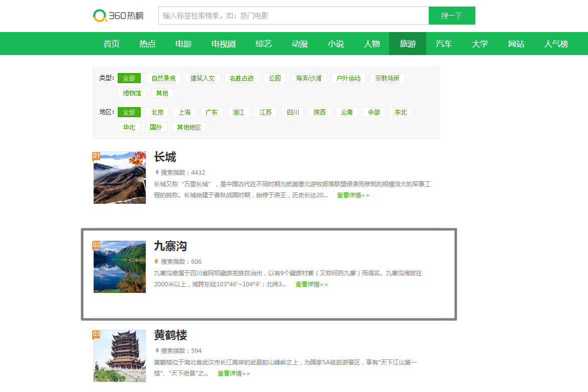Filter type by 公园
588x392 pixels.
coord(274,78)
